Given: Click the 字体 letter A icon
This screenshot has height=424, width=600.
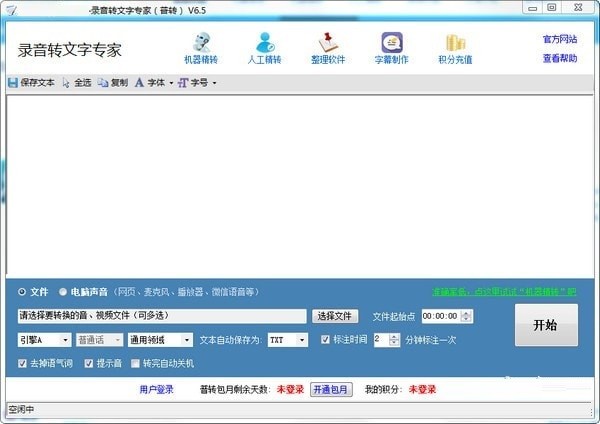Looking at the screenshot, I should pos(139,82).
